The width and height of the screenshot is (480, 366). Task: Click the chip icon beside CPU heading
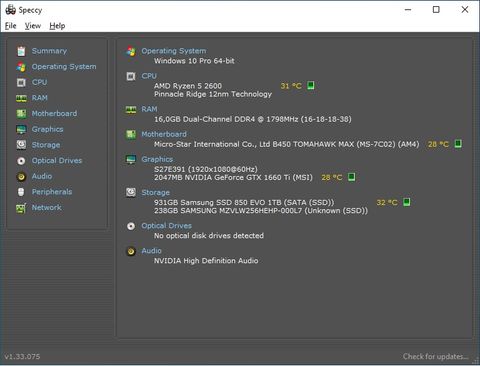tap(131, 76)
